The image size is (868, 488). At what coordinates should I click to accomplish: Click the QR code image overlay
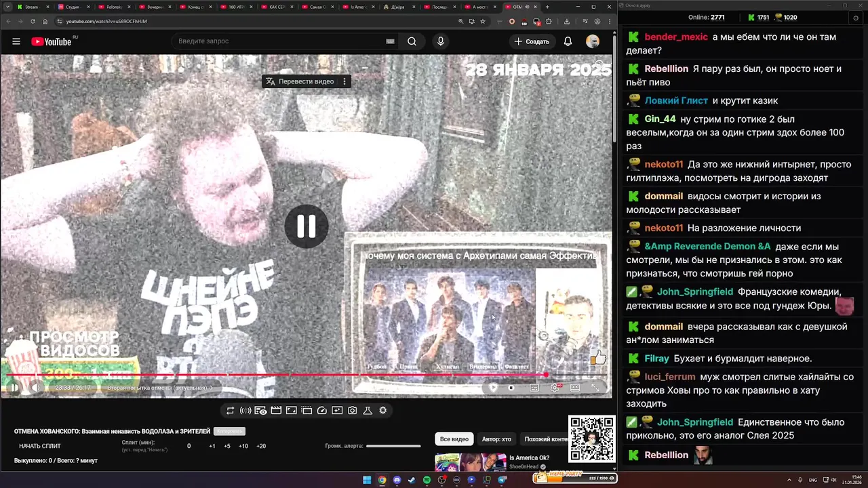(592, 439)
